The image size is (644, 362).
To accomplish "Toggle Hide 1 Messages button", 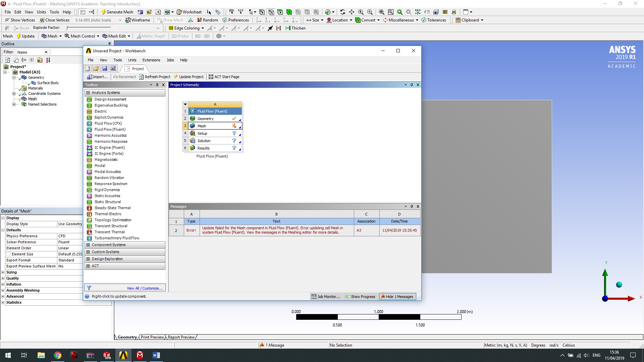I will (397, 297).
